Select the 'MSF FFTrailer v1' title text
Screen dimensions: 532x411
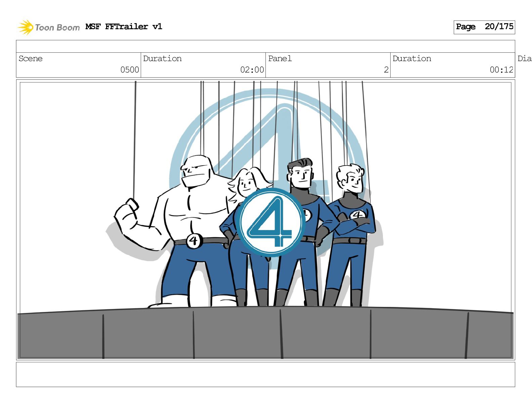point(124,27)
